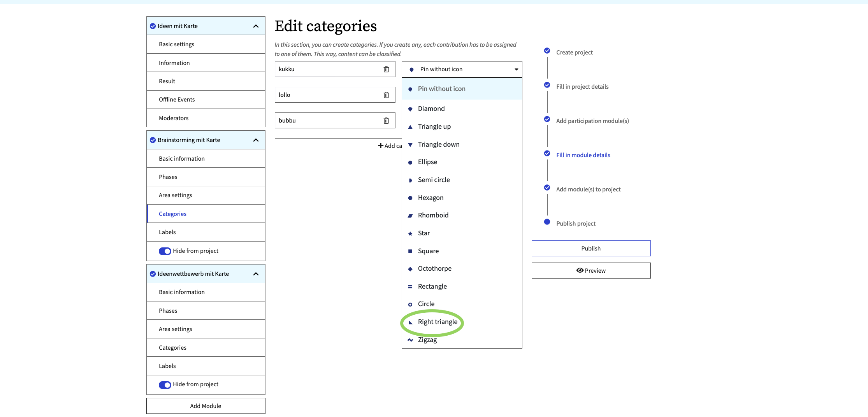The width and height of the screenshot is (868, 417).
Task: Open Phases under Ideenwettbewerb mit Karte
Action: [x=206, y=310]
